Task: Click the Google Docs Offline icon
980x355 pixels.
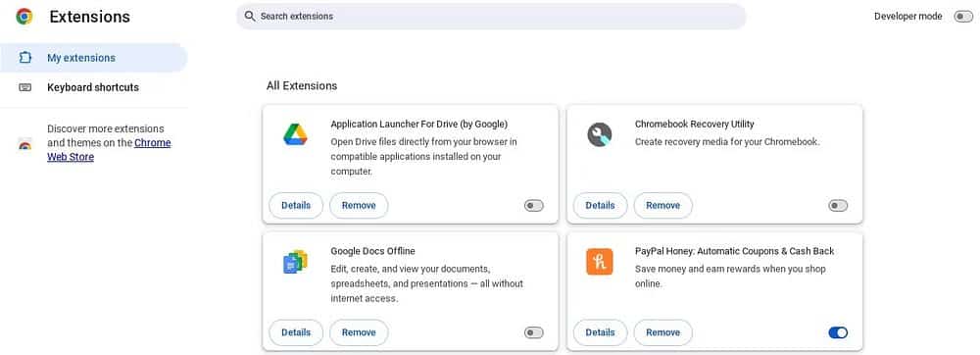Action: click(x=295, y=261)
